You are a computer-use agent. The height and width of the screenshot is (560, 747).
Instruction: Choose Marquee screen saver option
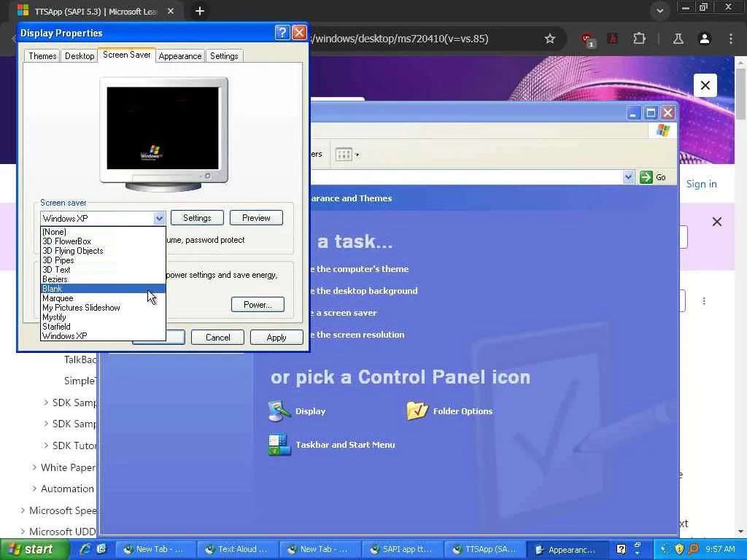click(x=103, y=298)
